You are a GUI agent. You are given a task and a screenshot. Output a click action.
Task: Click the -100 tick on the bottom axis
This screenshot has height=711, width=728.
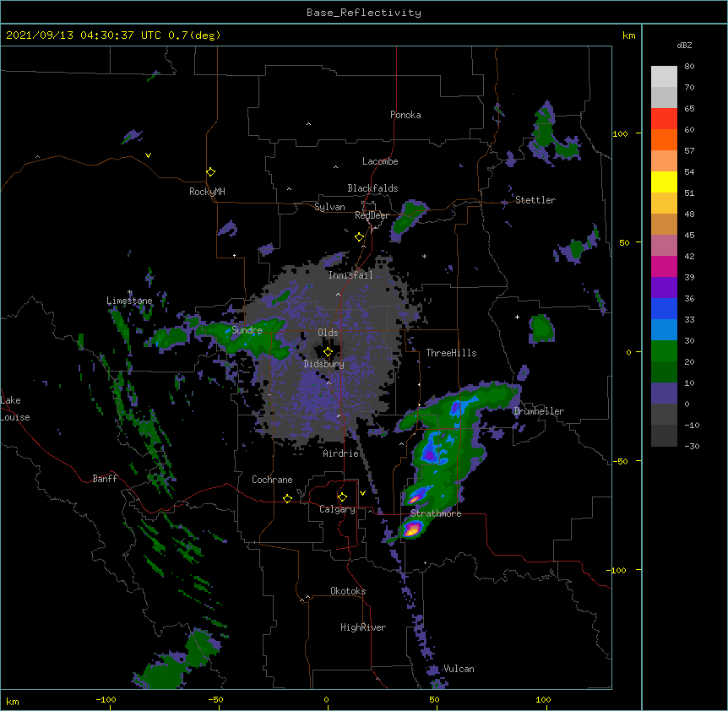pyautogui.click(x=106, y=700)
